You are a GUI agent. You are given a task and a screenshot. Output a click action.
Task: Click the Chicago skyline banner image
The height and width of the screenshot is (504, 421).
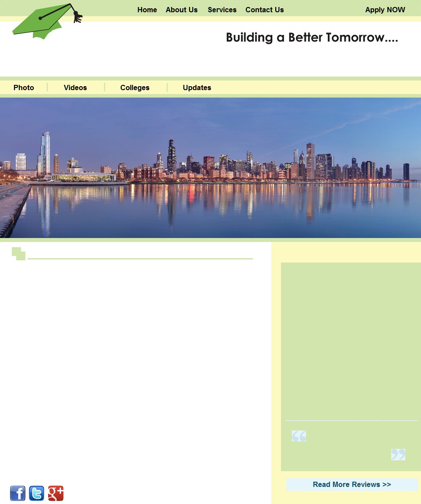tap(210, 168)
